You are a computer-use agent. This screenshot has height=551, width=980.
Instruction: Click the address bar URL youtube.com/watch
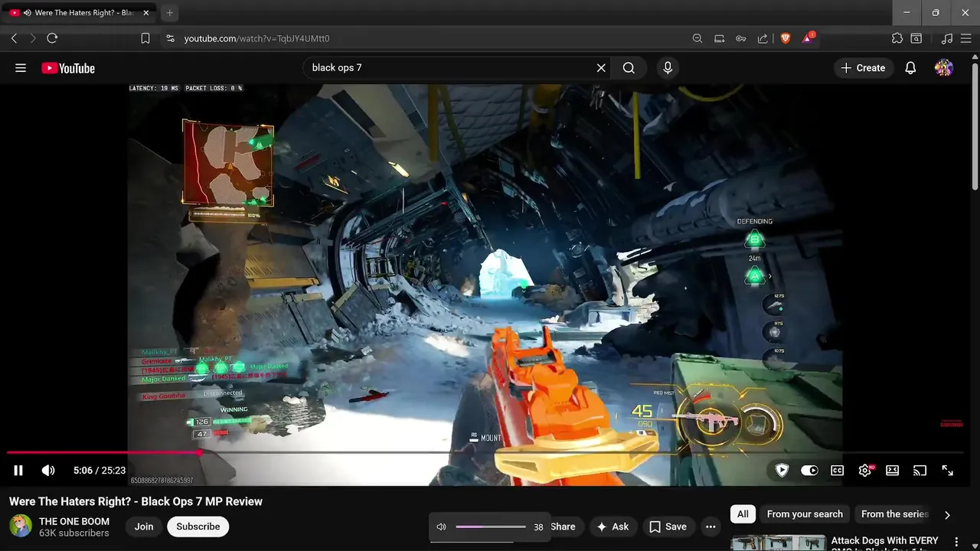click(x=256, y=38)
